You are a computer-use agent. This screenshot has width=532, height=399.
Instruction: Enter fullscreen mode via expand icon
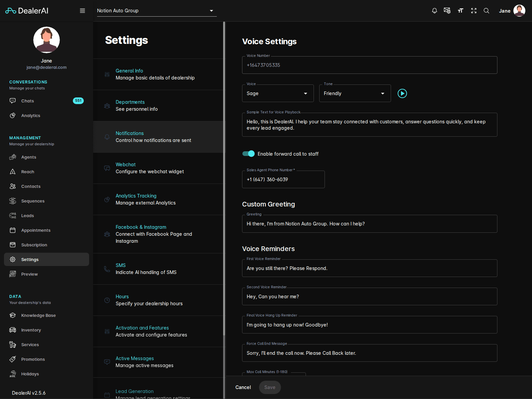pos(473,10)
